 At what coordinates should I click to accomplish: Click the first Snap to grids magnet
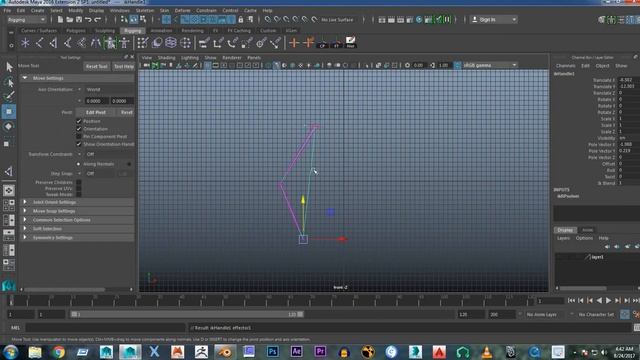[268, 19]
